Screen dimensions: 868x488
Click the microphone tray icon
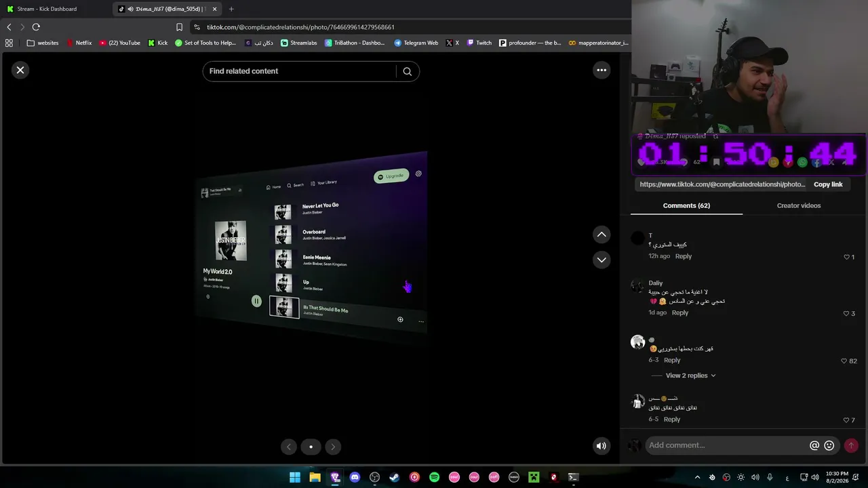point(770,477)
